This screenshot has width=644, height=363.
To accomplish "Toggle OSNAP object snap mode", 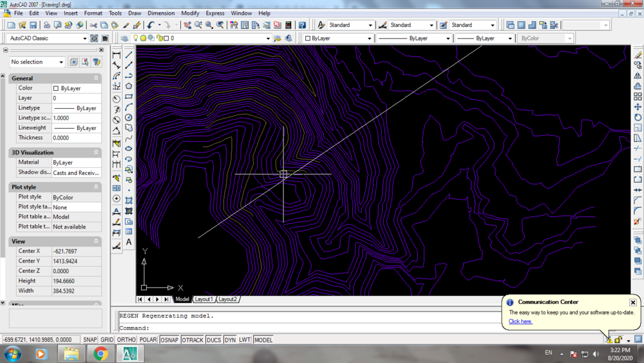I will [169, 340].
